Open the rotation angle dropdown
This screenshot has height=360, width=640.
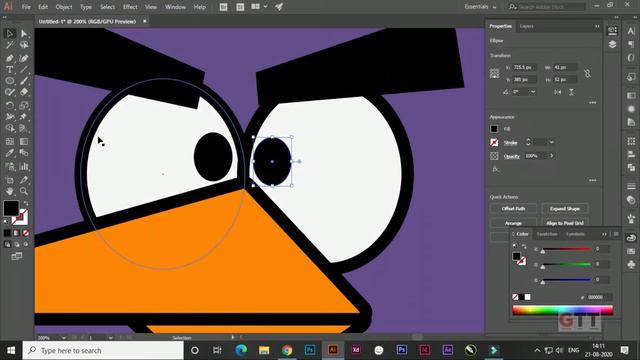(533, 92)
